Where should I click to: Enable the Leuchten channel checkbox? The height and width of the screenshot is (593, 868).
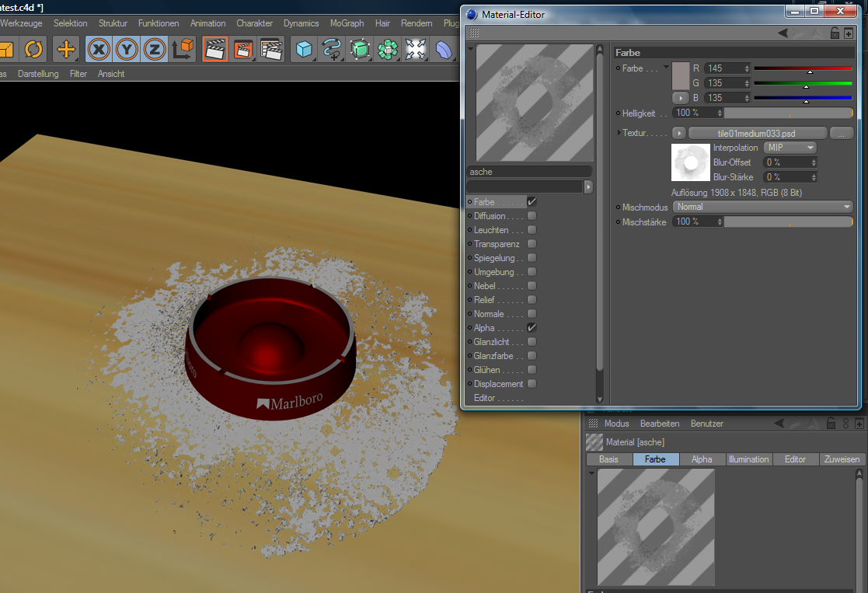point(532,230)
